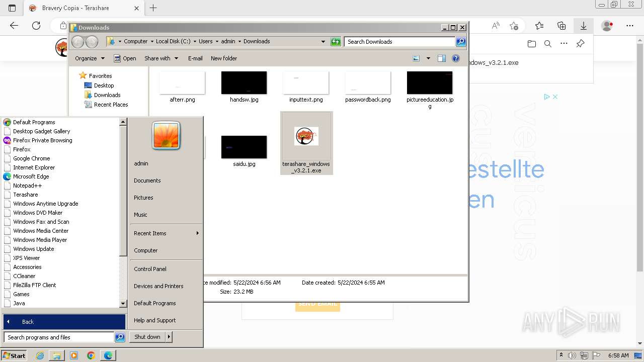This screenshot has height=362, width=644.
Task: Open Edge favorites star-list icon
Action: 539,26
